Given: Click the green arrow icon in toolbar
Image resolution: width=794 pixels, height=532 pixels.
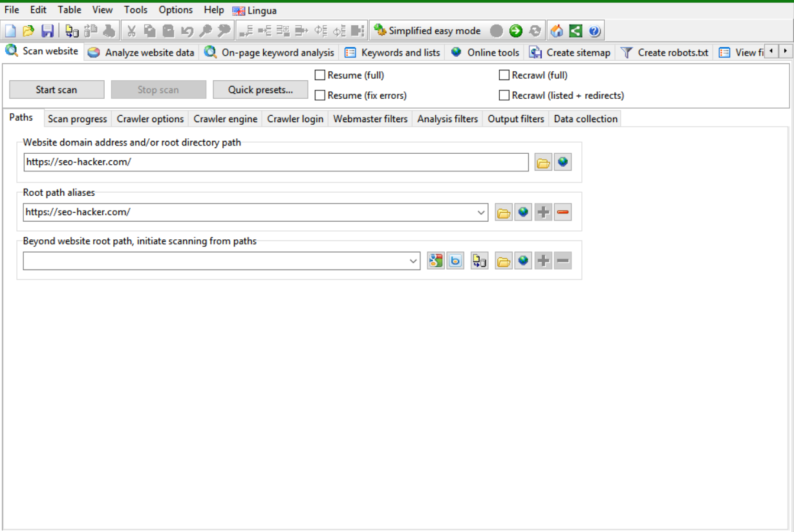Looking at the screenshot, I should point(515,31).
